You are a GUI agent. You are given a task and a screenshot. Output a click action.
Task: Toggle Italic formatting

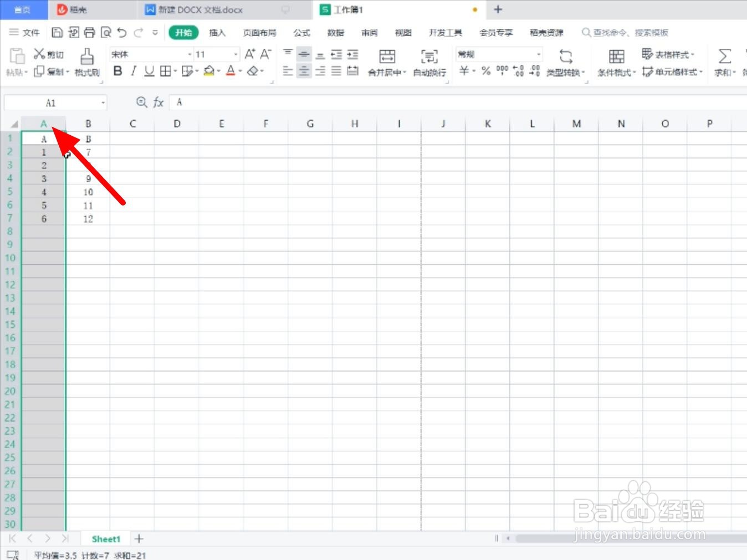point(134,71)
